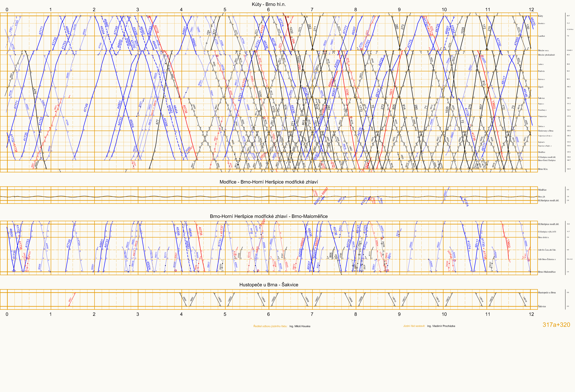Click the name Ing. Vladimír Procházka
The height and width of the screenshot is (392, 575).
(441, 326)
